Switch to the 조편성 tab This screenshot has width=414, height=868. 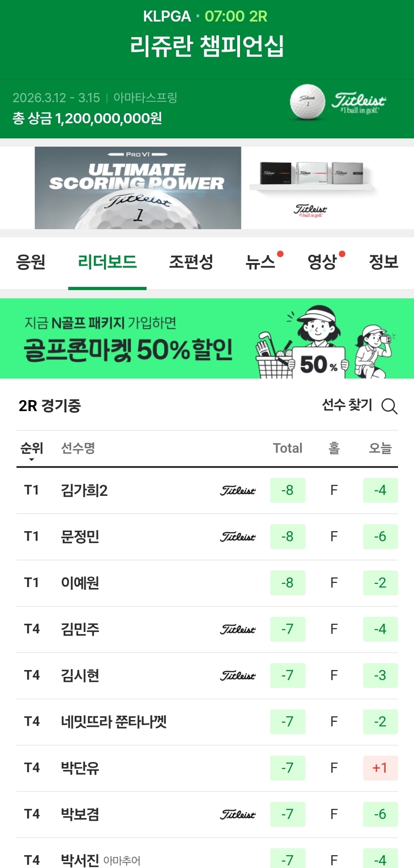click(191, 262)
